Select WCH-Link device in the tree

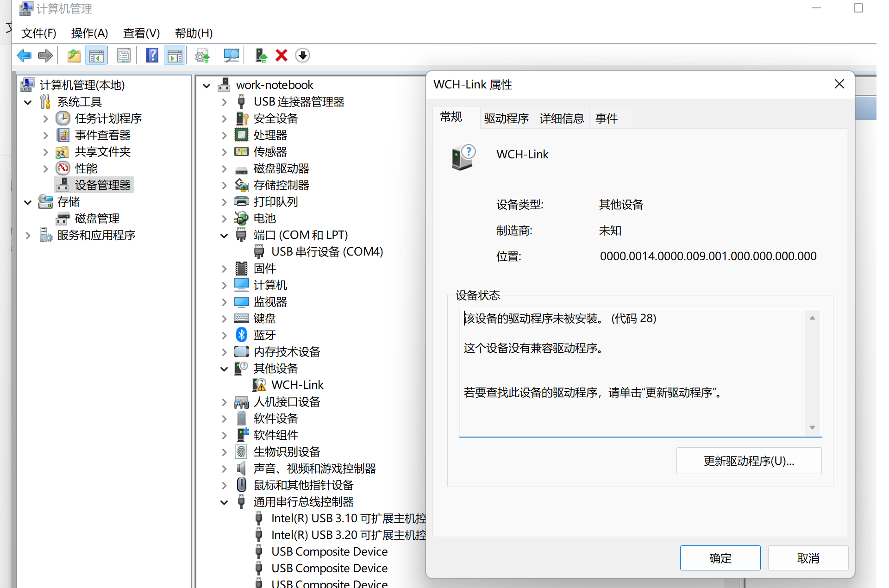(297, 385)
